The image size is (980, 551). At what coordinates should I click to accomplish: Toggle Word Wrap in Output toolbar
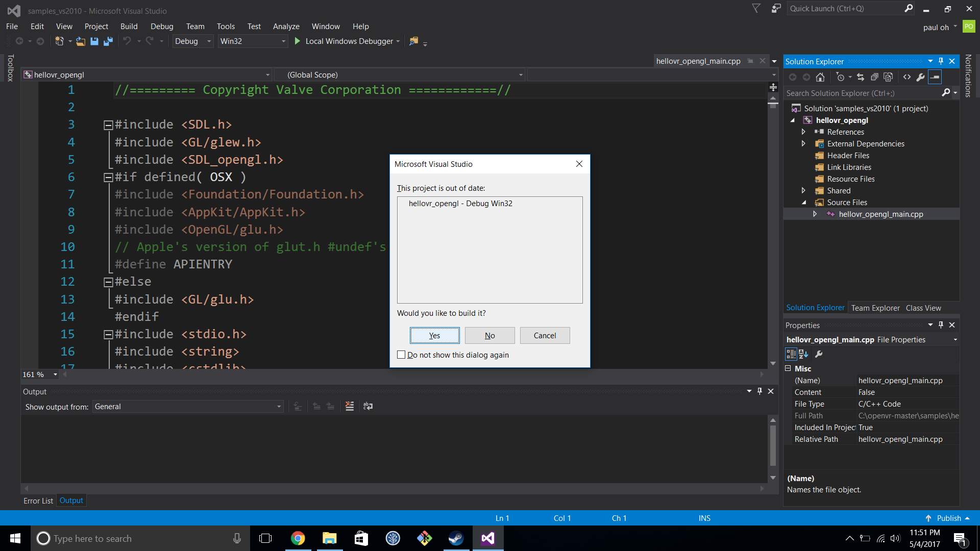click(x=368, y=406)
